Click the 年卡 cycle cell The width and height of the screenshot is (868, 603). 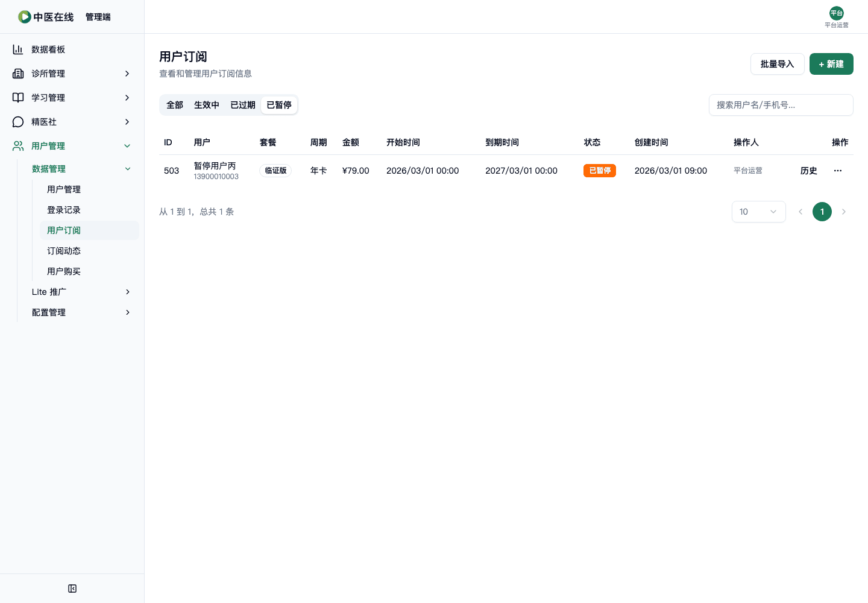[x=319, y=171]
